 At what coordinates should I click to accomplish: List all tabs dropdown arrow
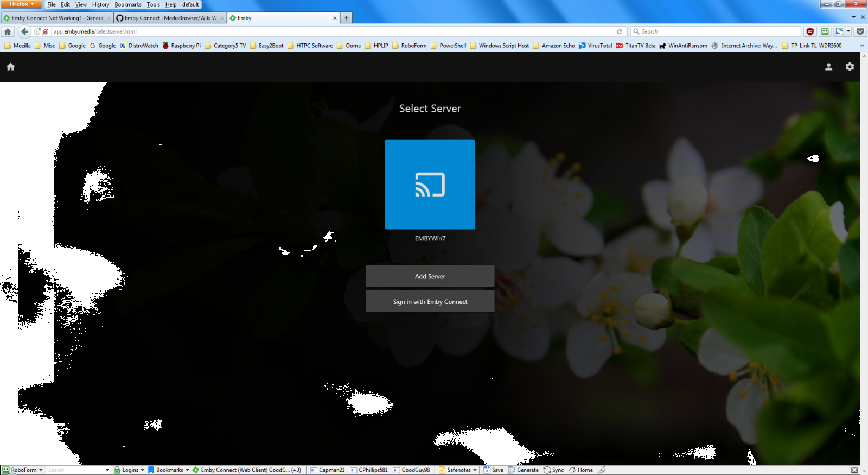[x=853, y=17]
